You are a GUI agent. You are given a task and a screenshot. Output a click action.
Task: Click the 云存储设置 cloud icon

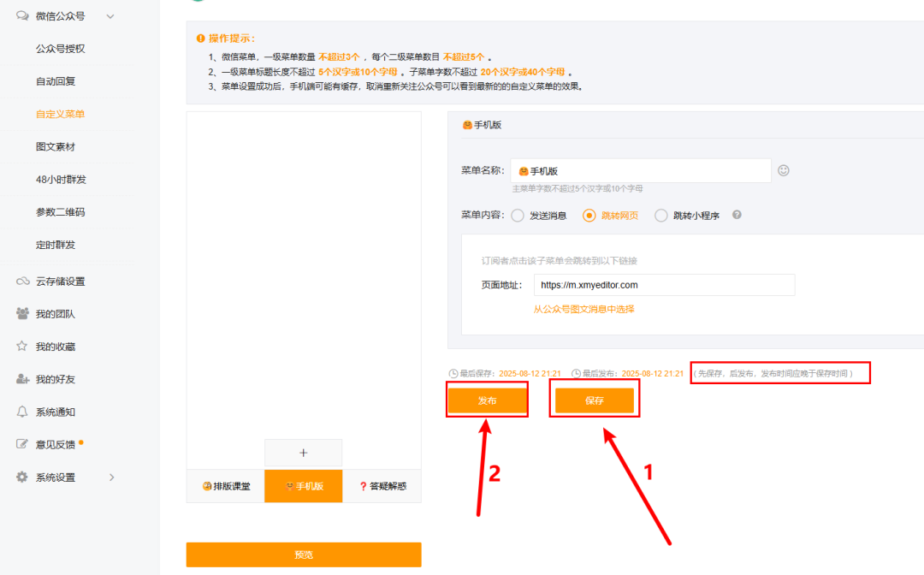click(23, 282)
